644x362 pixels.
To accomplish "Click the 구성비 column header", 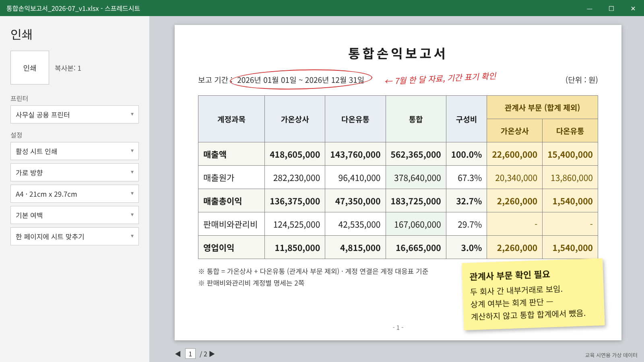I will (466, 119).
